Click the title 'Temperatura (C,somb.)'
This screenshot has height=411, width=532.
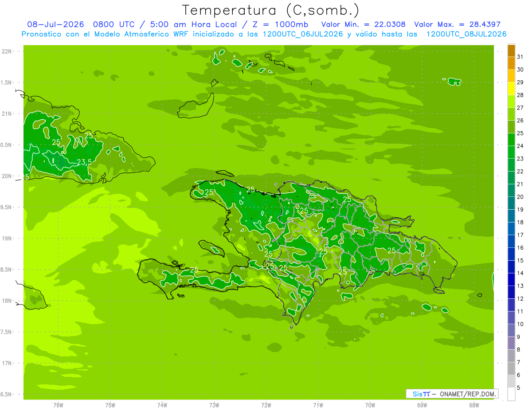click(x=270, y=10)
